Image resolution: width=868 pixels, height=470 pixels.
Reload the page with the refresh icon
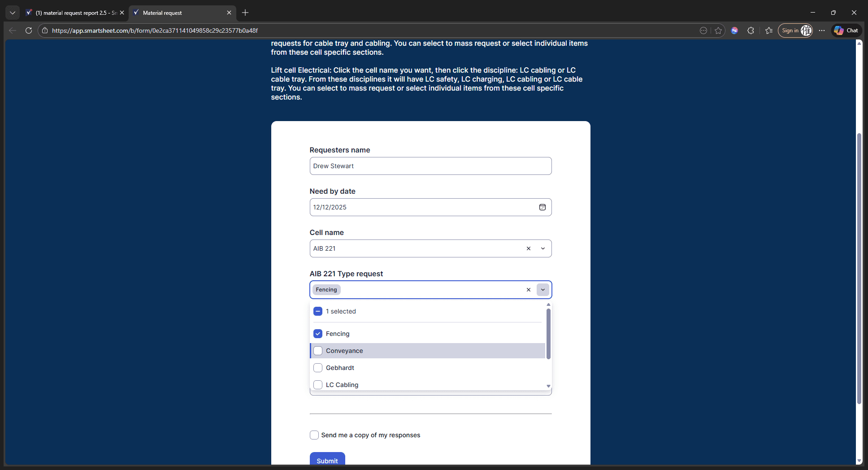pyautogui.click(x=29, y=30)
